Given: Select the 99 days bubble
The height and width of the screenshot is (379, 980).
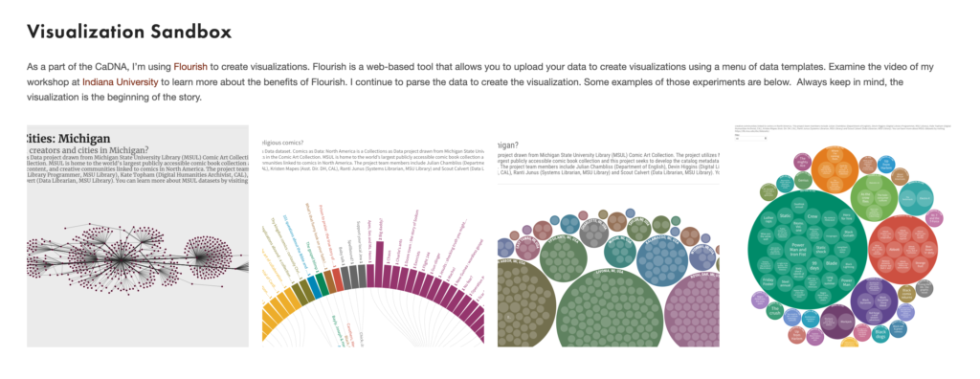Looking at the screenshot, I should coord(814,266).
